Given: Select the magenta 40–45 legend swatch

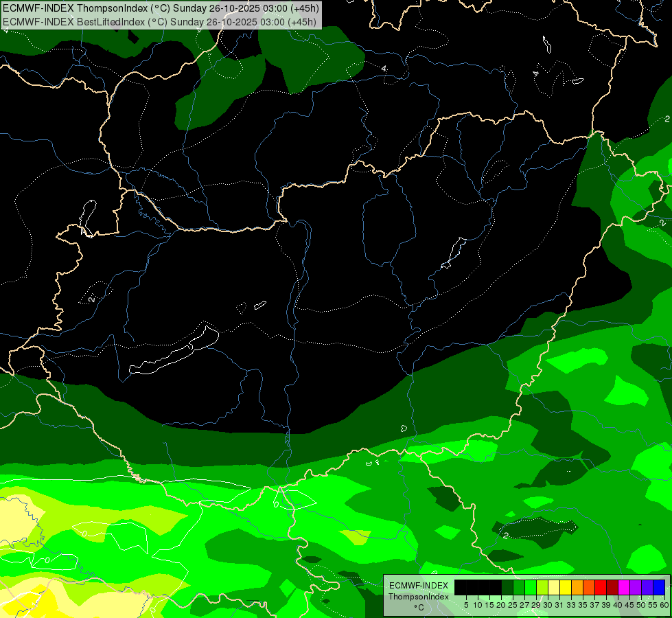Looking at the screenshot, I should pos(624,587).
